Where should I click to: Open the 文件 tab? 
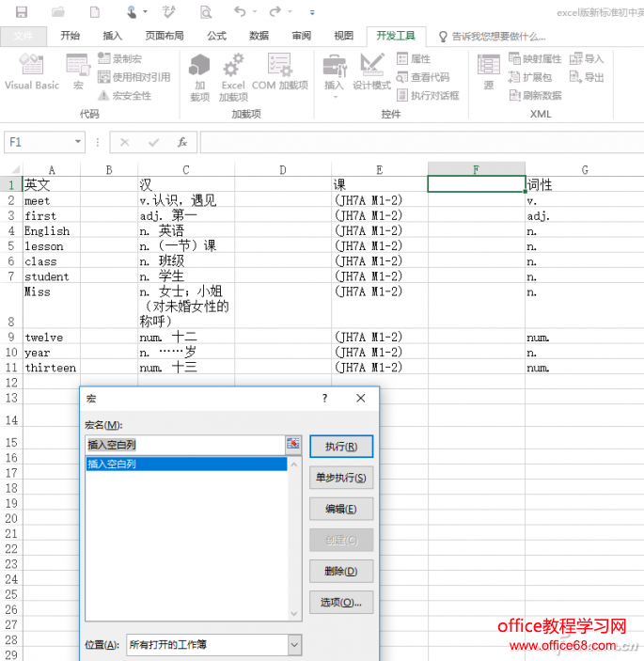[x=24, y=36]
